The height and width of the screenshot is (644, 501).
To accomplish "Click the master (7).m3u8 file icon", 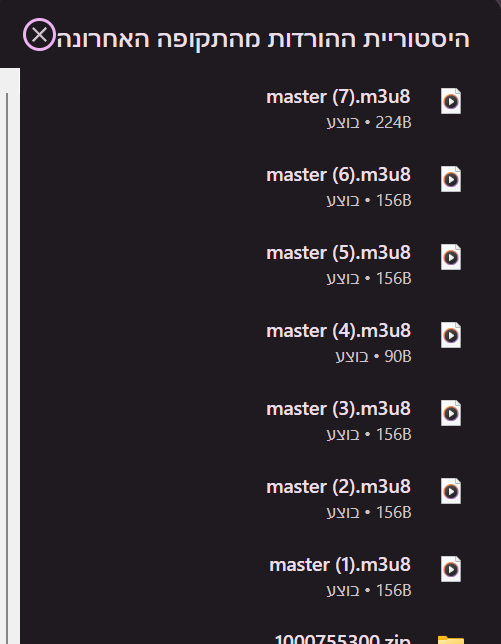I will coord(451,101).
